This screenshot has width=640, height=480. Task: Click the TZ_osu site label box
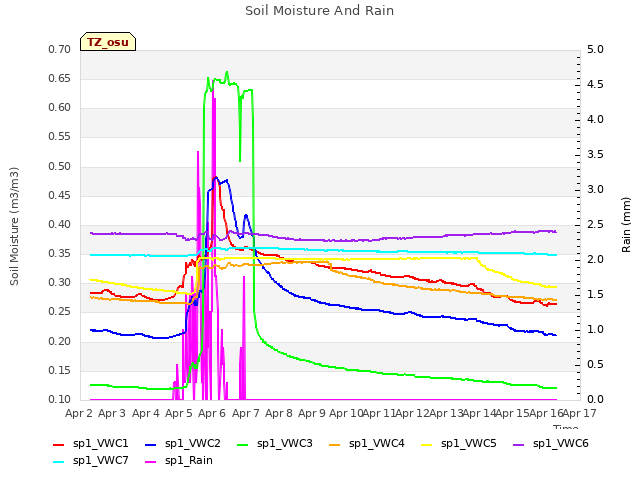108,42
